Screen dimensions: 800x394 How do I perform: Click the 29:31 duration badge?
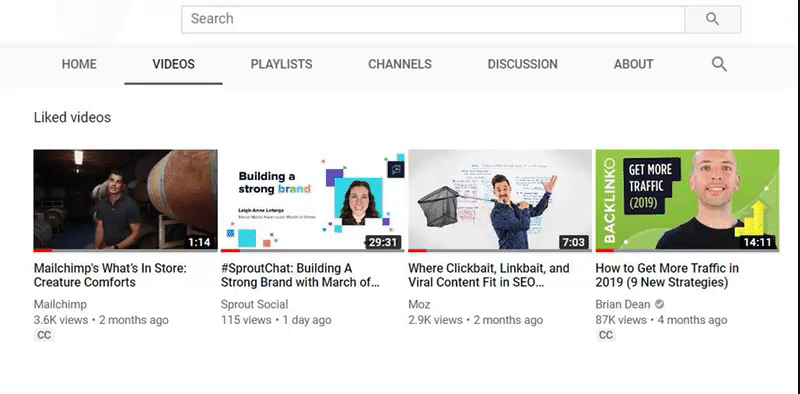(x=383, y=242)
